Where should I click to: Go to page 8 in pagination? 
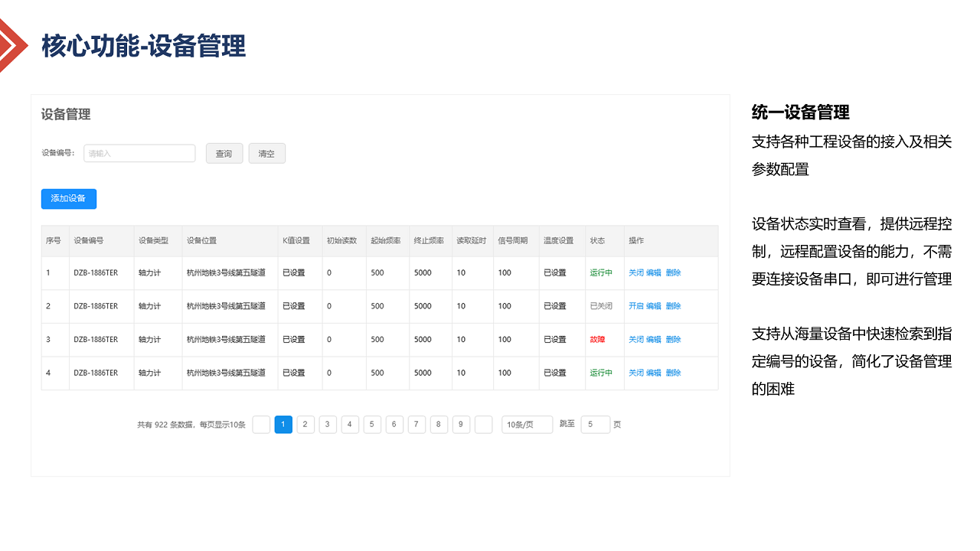[x=439, y=425]
